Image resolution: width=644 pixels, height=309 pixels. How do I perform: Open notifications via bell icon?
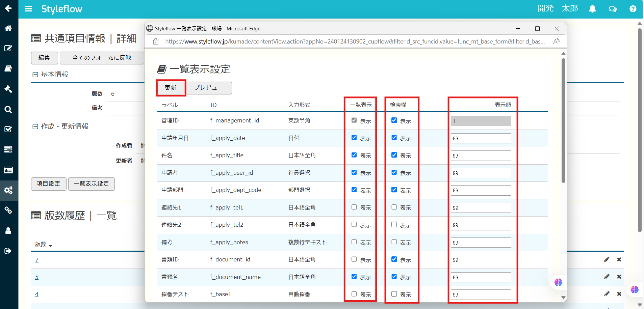point(592,9)
